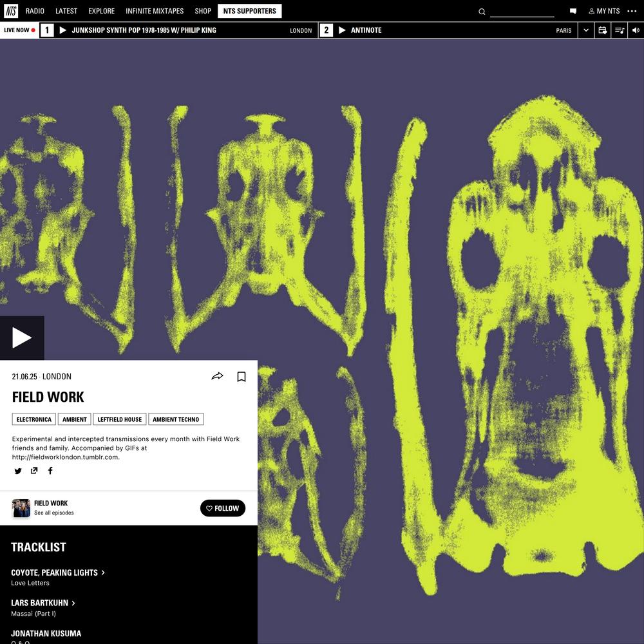Open Junkshop Synth Pop show title
644x644 pixels.
pos(144,30)
